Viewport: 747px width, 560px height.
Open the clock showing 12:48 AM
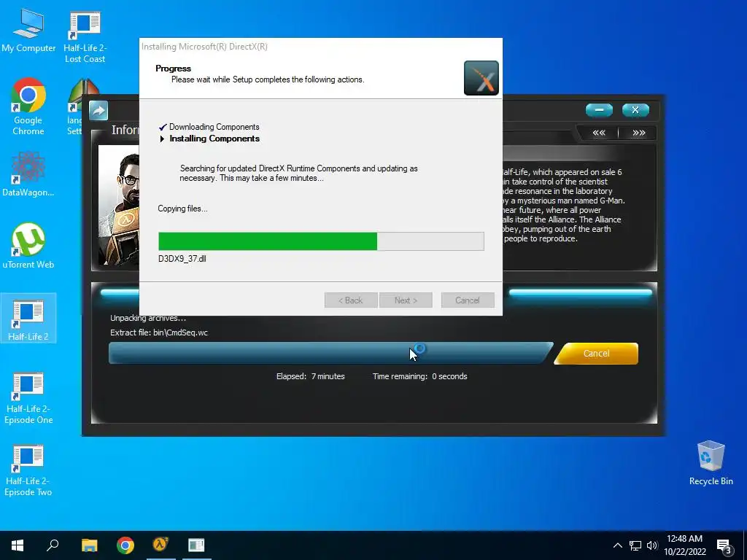click(x=684, y=545)
